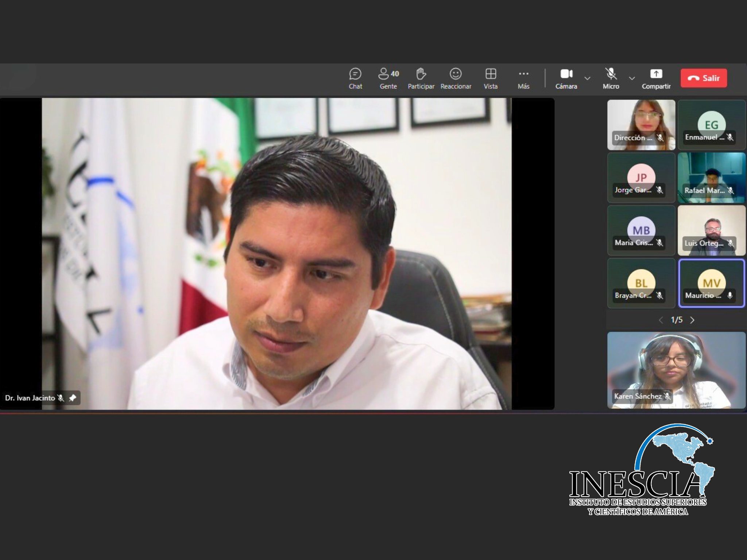747x560 pixels.
Task: Go to next participants page
Action: pos(692,320)
